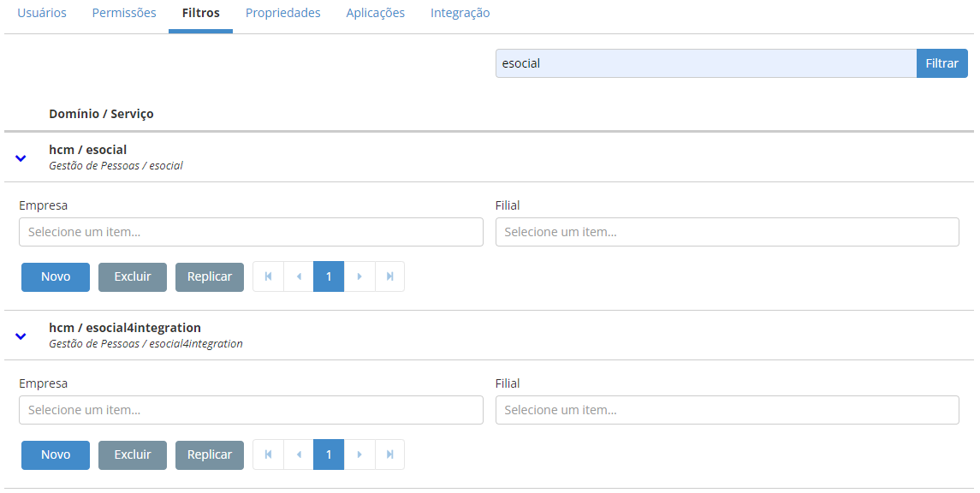This screenshot has width=980, height=493.
Task: Collapse the hcm/esocial section chevron
Action: coord(21,157)
